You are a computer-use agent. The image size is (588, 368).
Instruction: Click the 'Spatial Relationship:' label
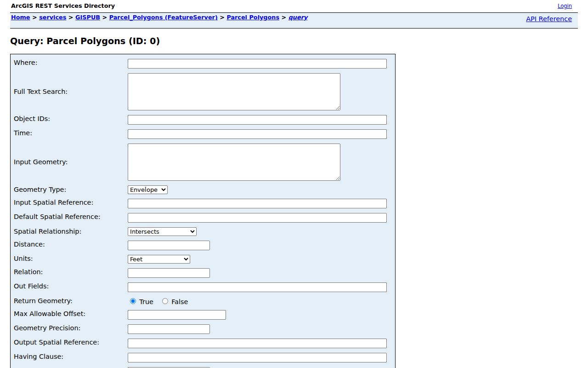47,231
